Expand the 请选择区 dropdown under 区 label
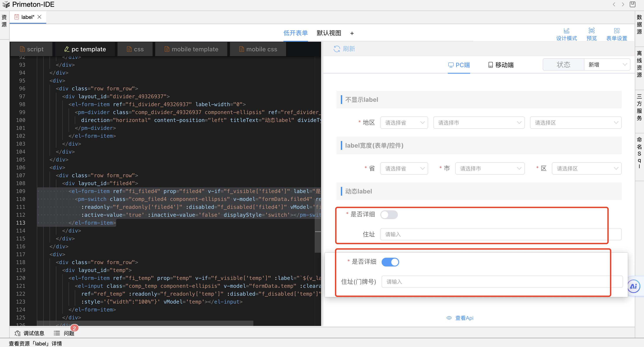The height and width of the screenshot is (347, 644). click(586, 168)
